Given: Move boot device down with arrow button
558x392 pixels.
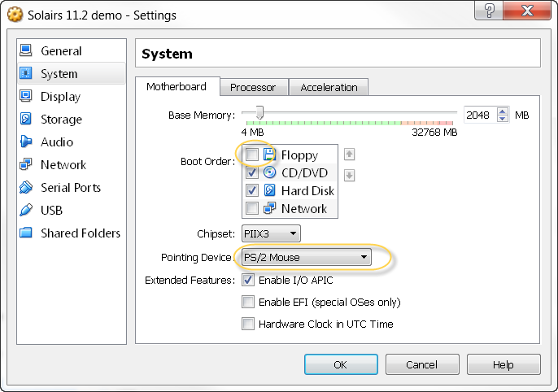Looking at the screenshot, I should click(349, 176).
